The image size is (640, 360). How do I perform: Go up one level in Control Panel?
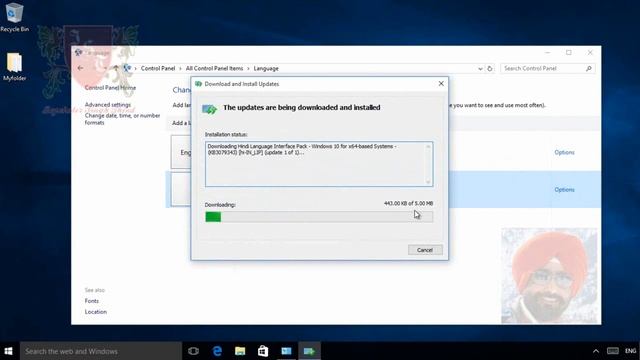pyautogui.click(x=116, y=68)
